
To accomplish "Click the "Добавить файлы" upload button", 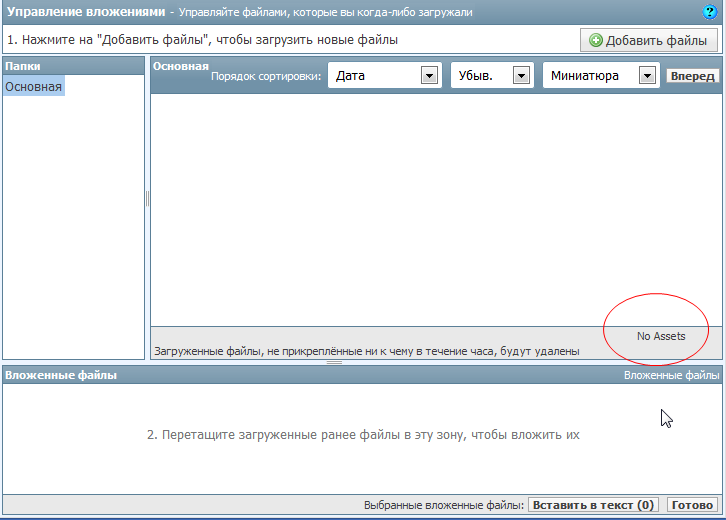I will [x=649, y=40].
